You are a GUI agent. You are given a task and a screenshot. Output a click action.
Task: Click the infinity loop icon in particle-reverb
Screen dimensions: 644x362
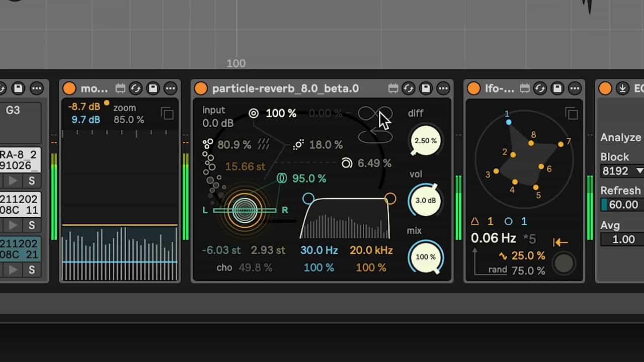[x=375, y=114]
